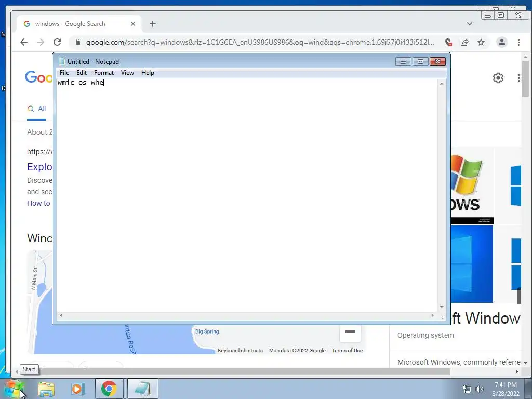
Task: Click Notepad vertical scrollbar down arrow
Action: click(x=442, y=307)
